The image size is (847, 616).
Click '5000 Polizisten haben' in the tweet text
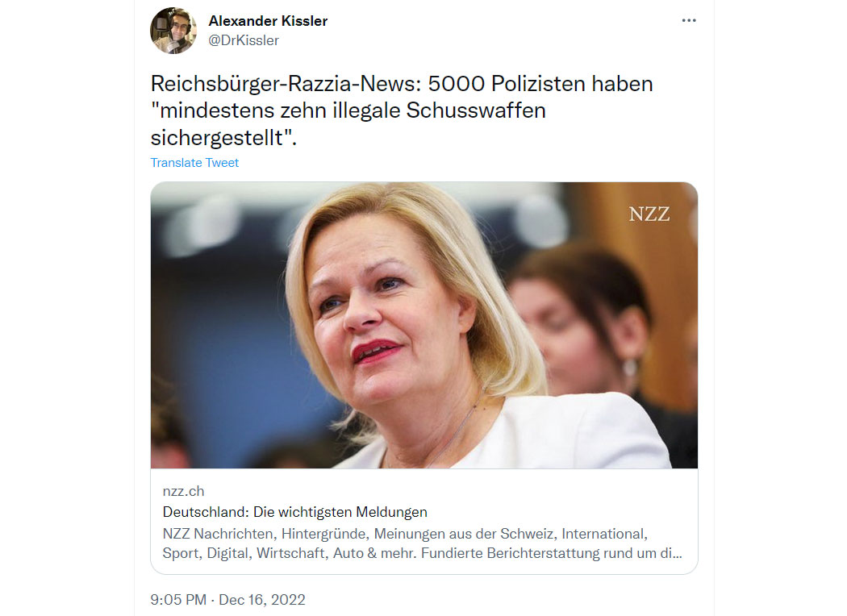point(540,84)
